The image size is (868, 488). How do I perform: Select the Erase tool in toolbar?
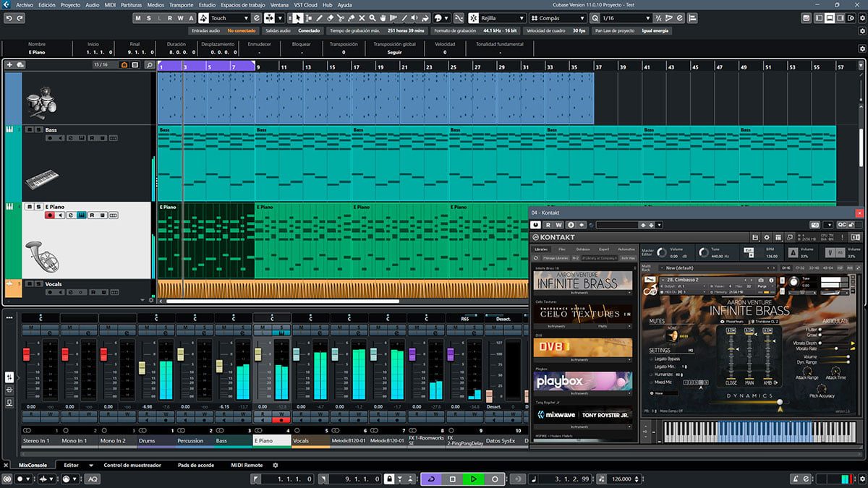click(x=329, y=18)
